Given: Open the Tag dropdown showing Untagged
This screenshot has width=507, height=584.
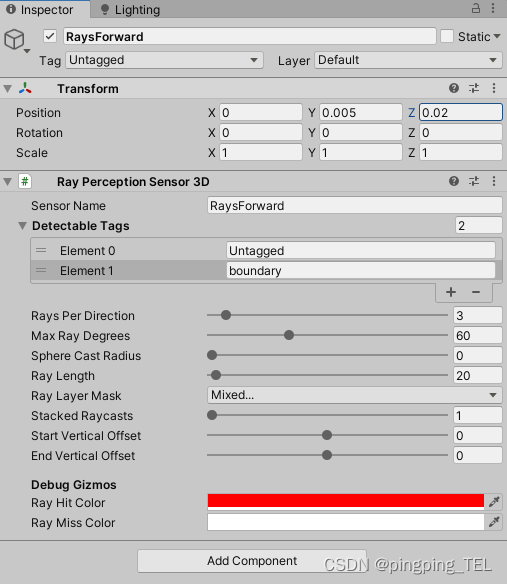Looking at the screenshot, I should pyautogui.click(x=164, y=60).
